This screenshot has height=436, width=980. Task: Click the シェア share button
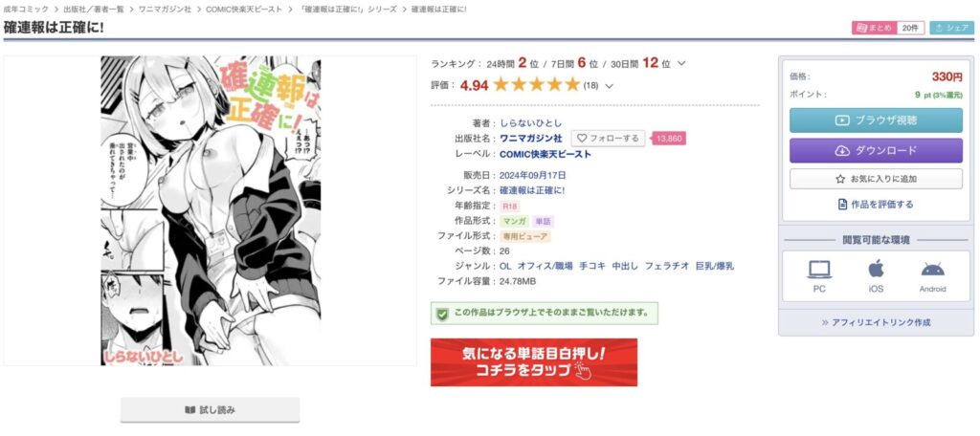[952, 28]
